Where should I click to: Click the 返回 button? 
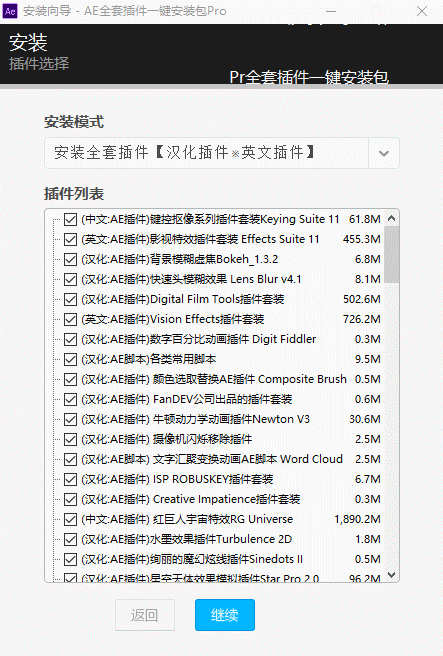click(x=145, y=615)
